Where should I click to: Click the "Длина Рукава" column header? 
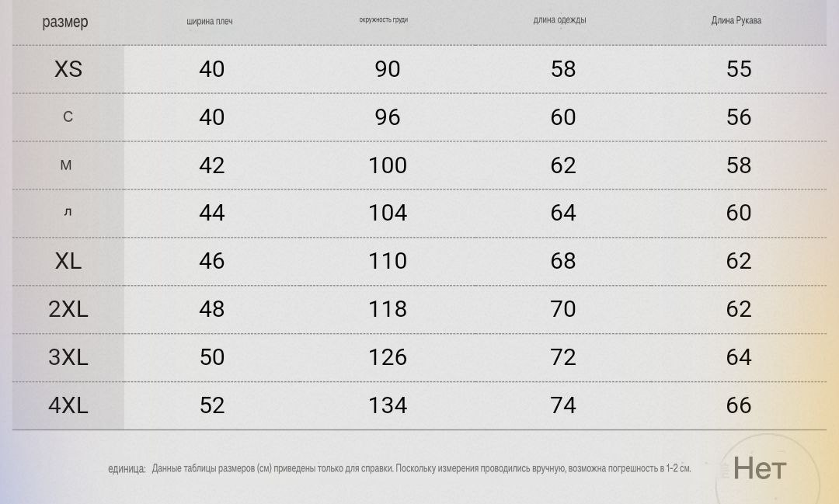point(736,21)
